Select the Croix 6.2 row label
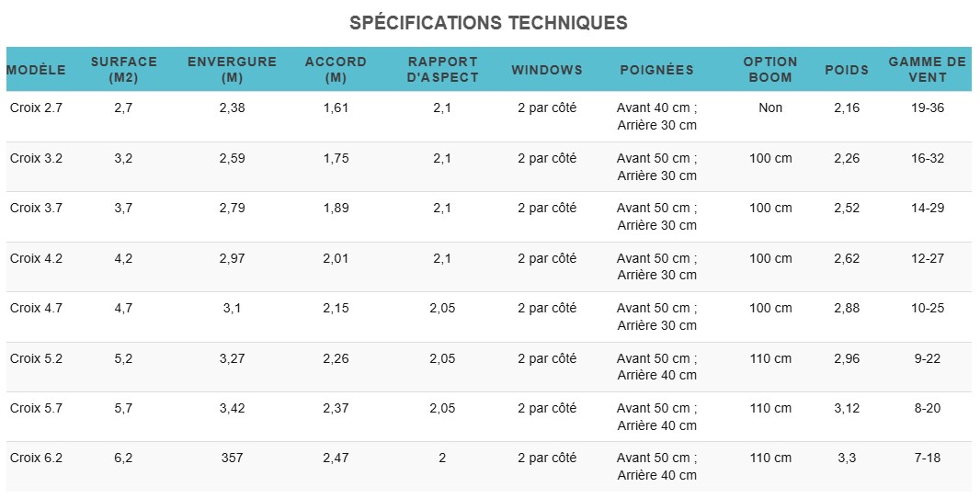 [36, 458]
